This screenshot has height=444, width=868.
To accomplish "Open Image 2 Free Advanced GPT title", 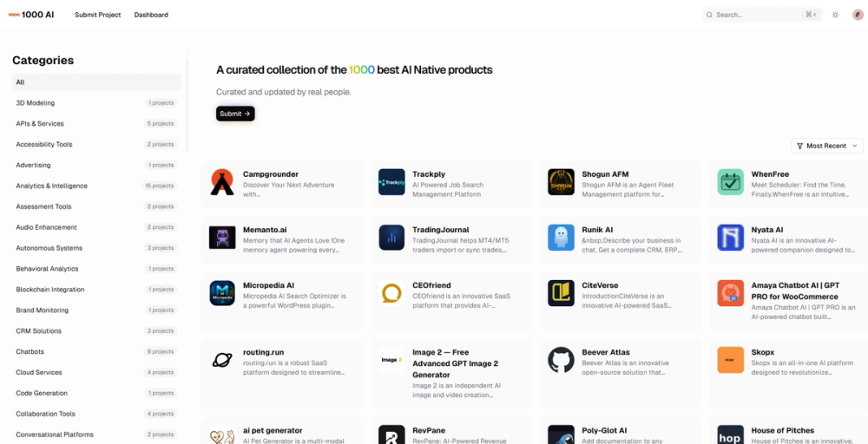I will [x=455, y=363].
